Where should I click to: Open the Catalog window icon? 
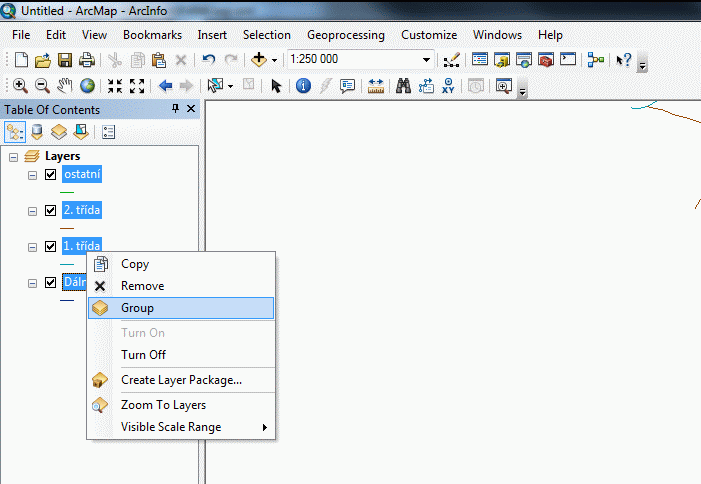tap(502, 60)
